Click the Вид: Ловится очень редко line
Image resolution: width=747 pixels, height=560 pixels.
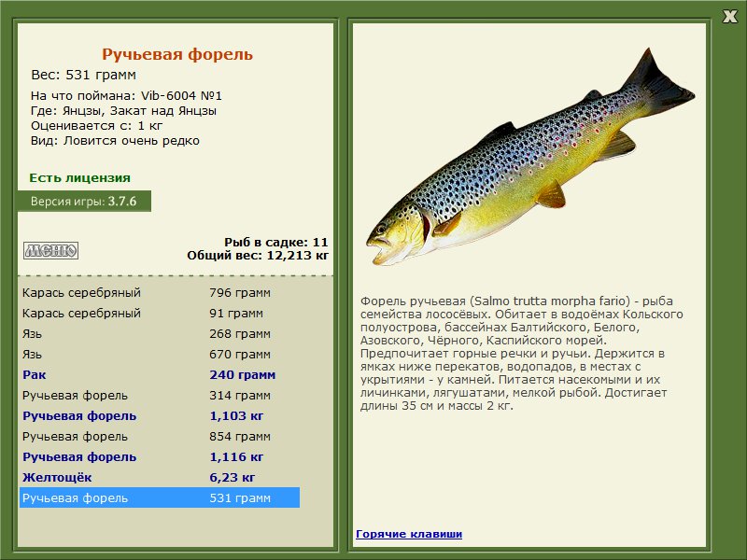pos(115,141)
